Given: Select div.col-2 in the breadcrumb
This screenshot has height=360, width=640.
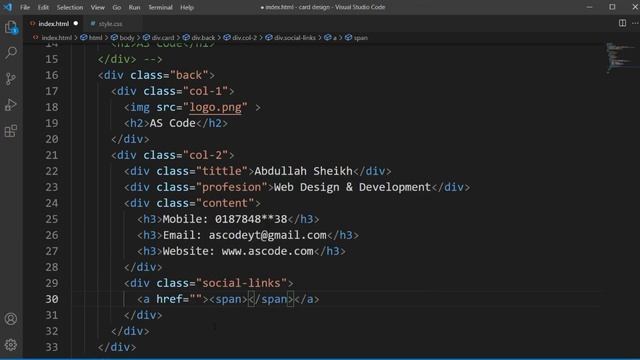Looking at the screenshot, I should click(244, 38).
